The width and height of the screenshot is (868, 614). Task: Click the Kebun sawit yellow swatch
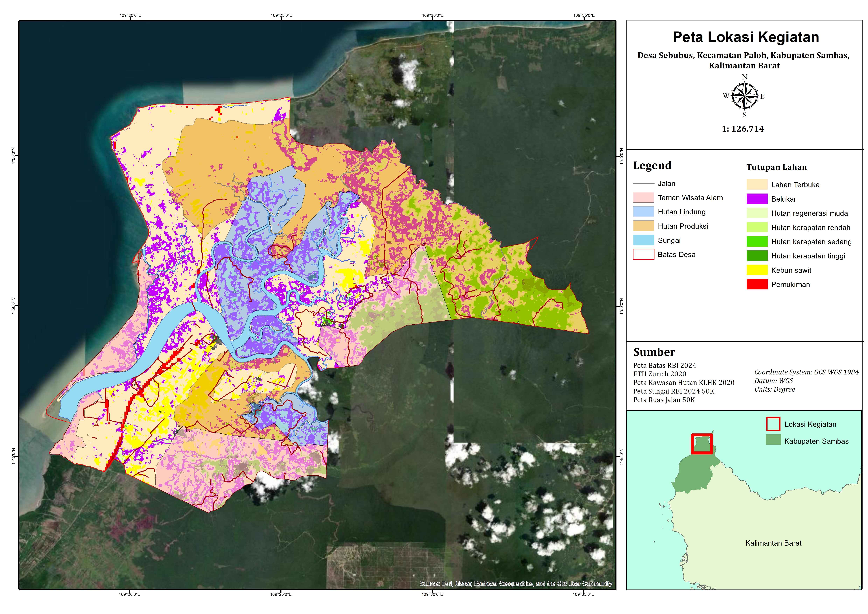coord(757,270)
